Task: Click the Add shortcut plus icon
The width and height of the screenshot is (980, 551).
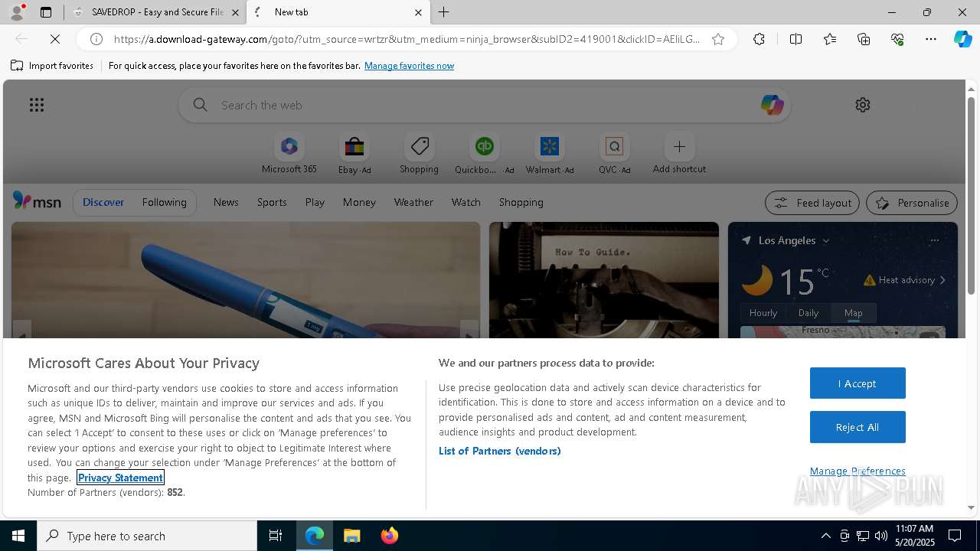Action: [x=679, y=146]
